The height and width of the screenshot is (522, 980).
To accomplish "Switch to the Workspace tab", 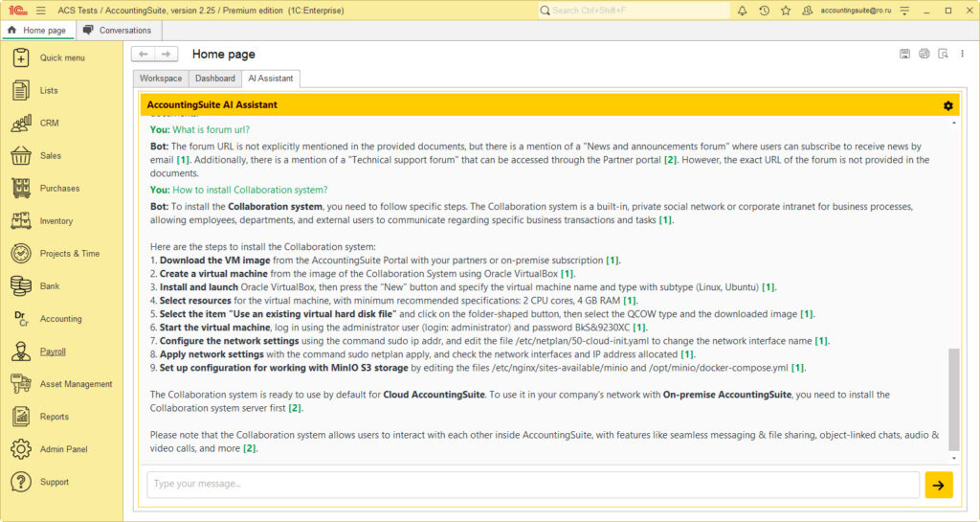I will click(x=160, y=79).
